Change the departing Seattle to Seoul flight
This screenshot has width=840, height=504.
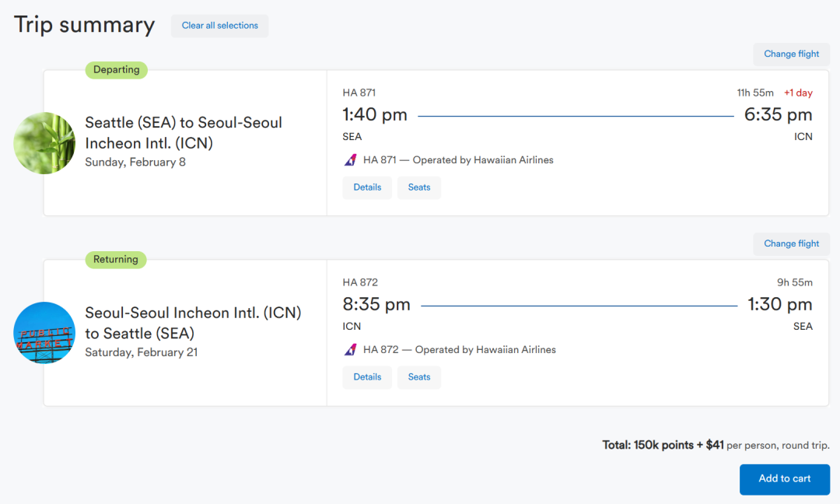coord(791,54)
